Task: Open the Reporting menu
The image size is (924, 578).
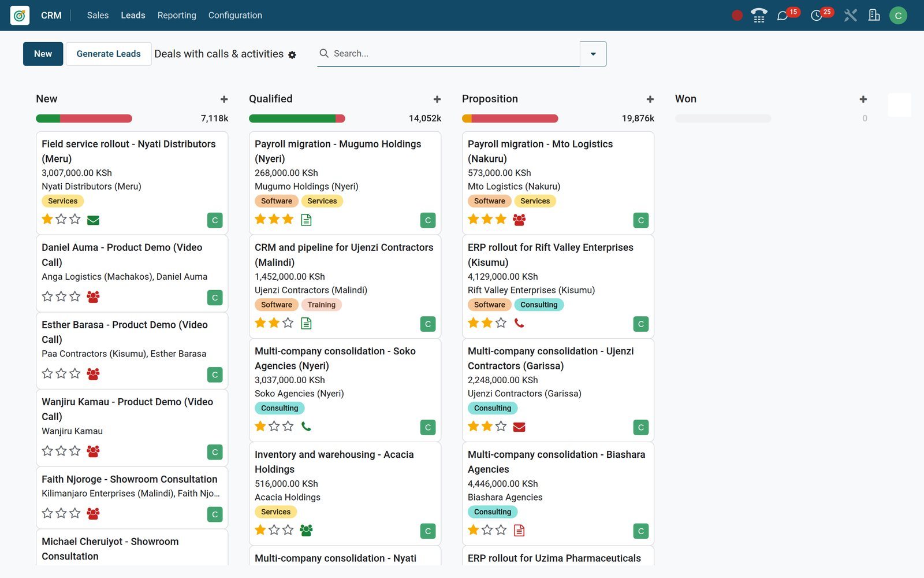Action: 177,16
